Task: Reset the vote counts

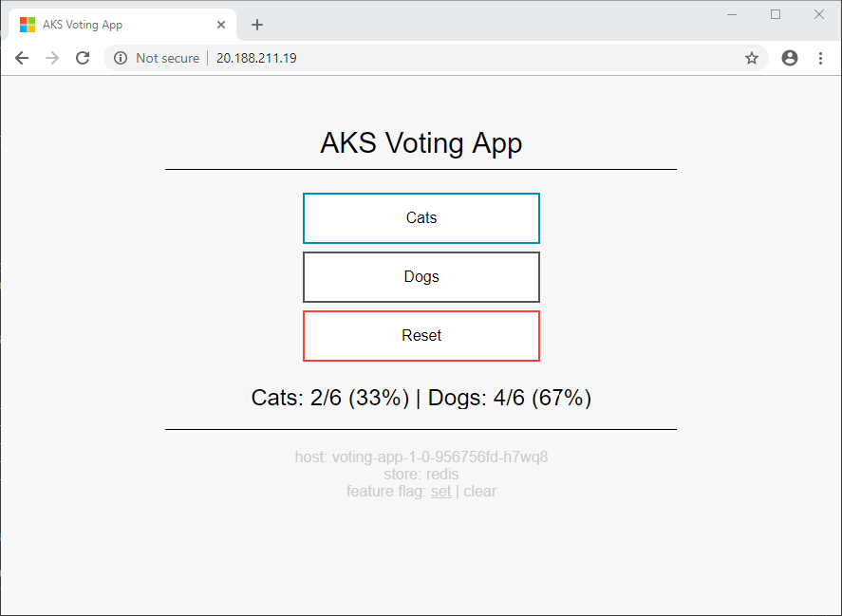Action: [x=421, y=336]
